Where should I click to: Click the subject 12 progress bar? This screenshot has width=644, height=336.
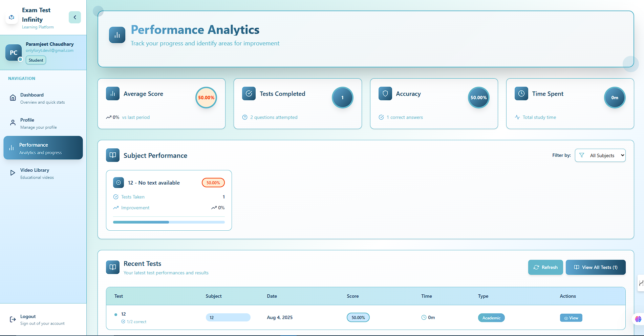point(169,222)
